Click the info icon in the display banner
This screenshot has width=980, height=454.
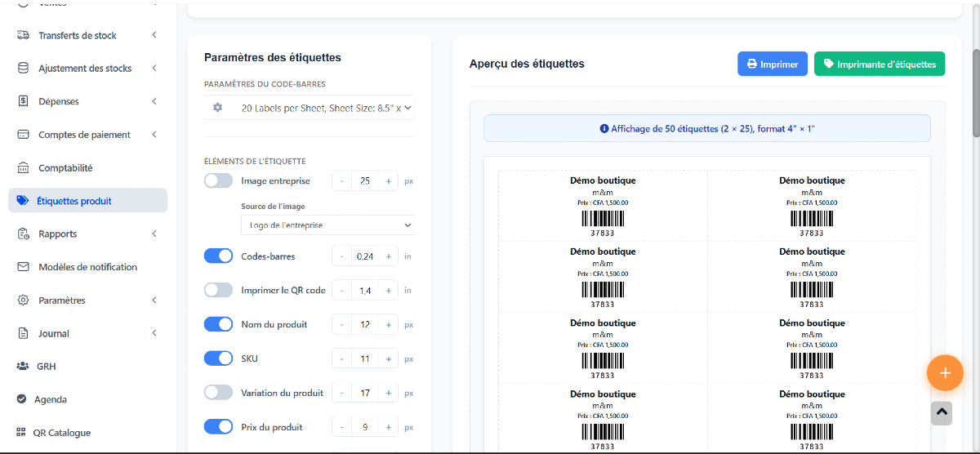pos(604,129)
